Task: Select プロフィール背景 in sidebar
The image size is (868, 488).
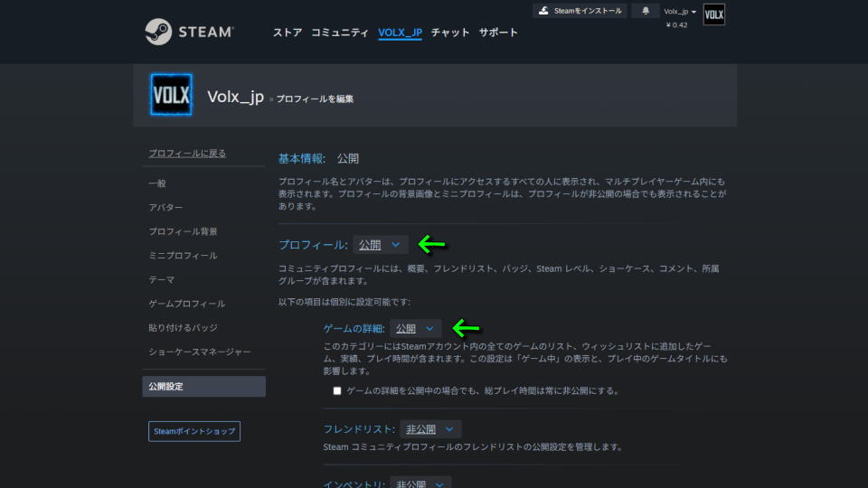Action: click(x=183, y=231)
